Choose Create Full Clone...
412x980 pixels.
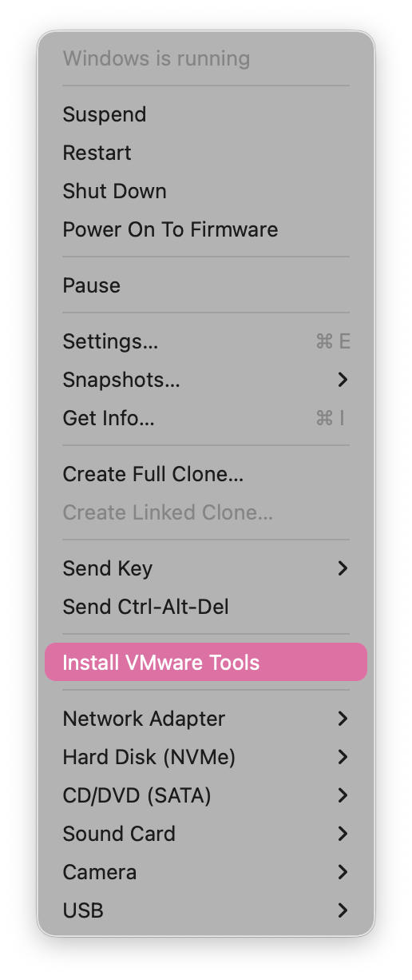click(206, 474)
